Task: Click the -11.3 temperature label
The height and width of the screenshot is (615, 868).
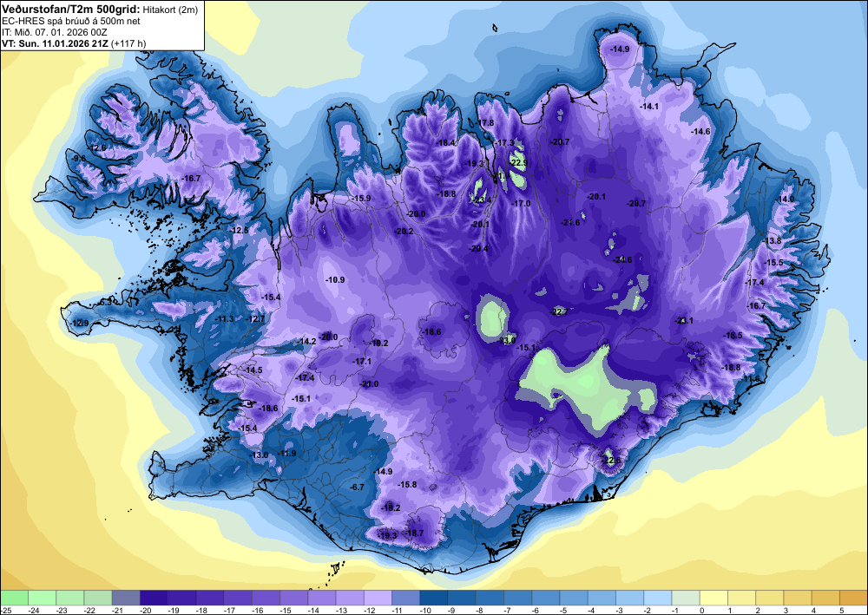Action: (224, 319)
